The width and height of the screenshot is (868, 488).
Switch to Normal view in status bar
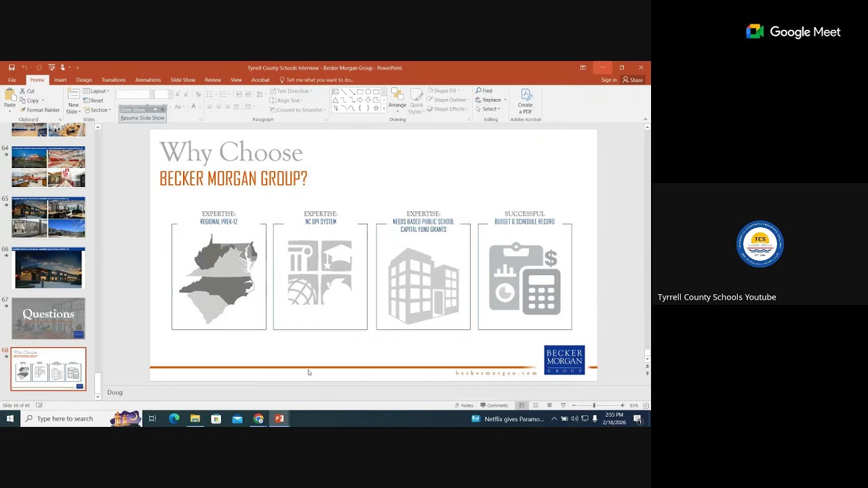click(521, 405)
